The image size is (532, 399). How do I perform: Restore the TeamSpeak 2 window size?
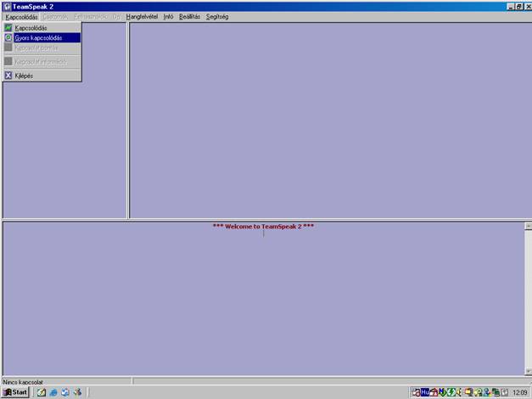click(519, 7)
